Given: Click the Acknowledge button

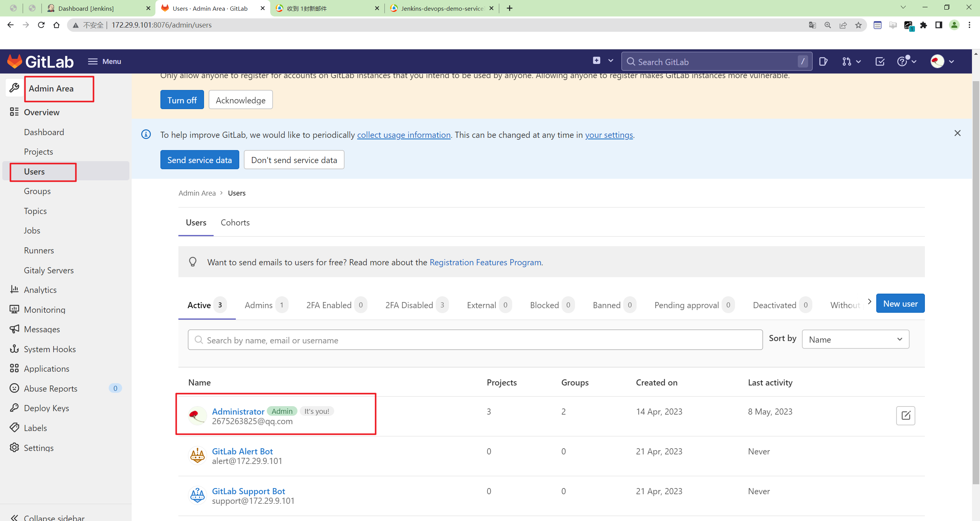Looking at the screenshot, I should click(241, 100).
